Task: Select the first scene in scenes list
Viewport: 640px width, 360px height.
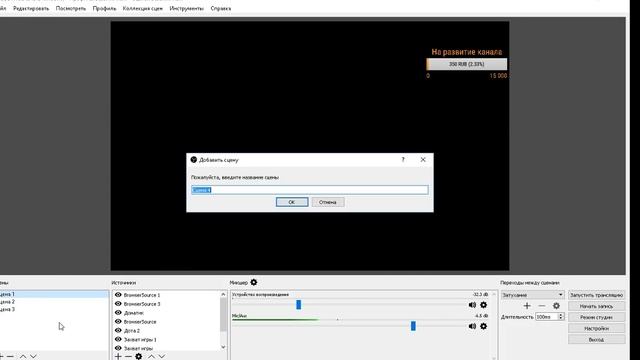Action: tap(54, 294)
